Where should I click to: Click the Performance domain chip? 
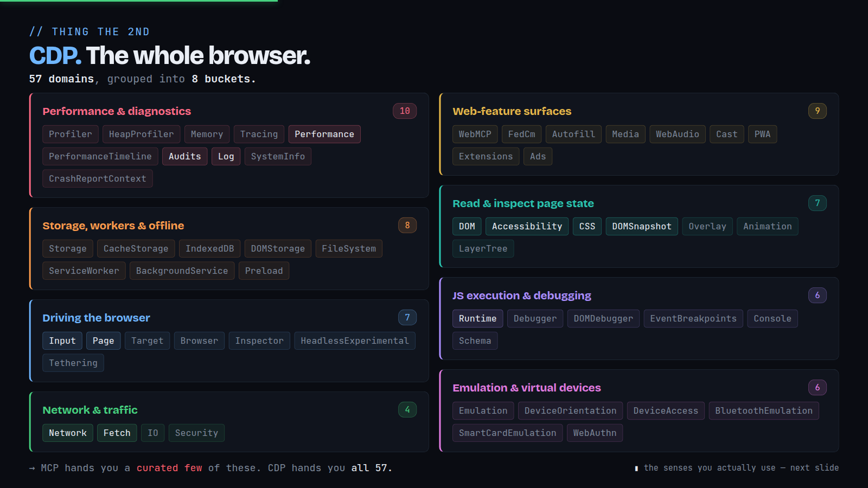(x=324, y=134)
